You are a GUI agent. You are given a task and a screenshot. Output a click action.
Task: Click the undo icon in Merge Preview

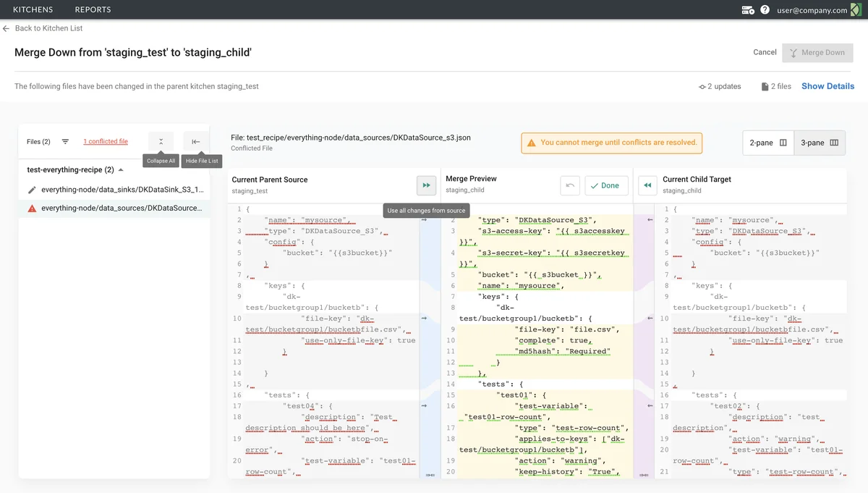coord(570,186)
